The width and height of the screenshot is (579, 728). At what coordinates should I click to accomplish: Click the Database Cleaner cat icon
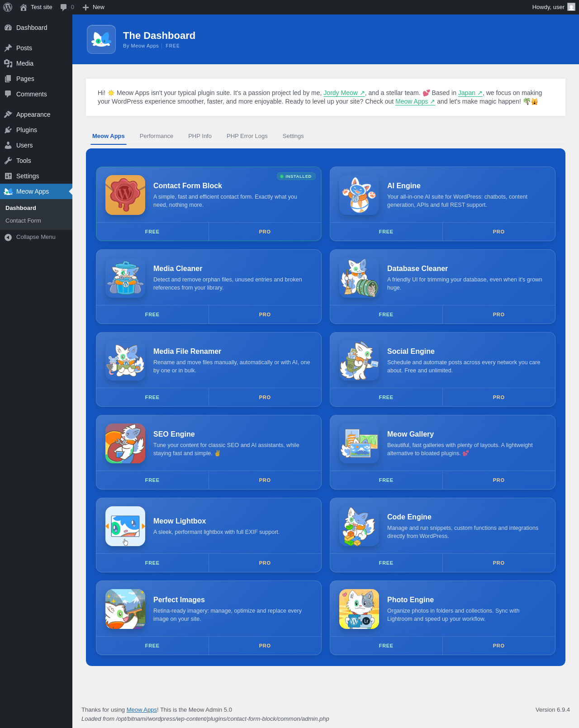coord(359,278)
